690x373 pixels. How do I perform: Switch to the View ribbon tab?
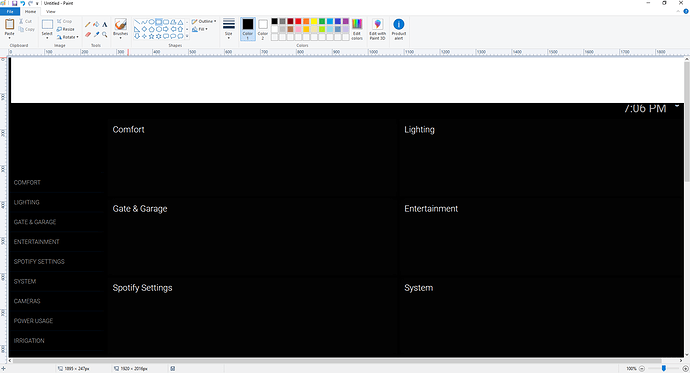[x=51, y=11]
